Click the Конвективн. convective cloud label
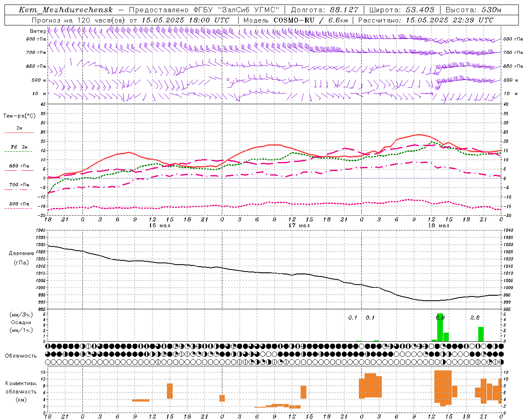The height and width of the screenshot is (420, 525). (x=21, y=383)
